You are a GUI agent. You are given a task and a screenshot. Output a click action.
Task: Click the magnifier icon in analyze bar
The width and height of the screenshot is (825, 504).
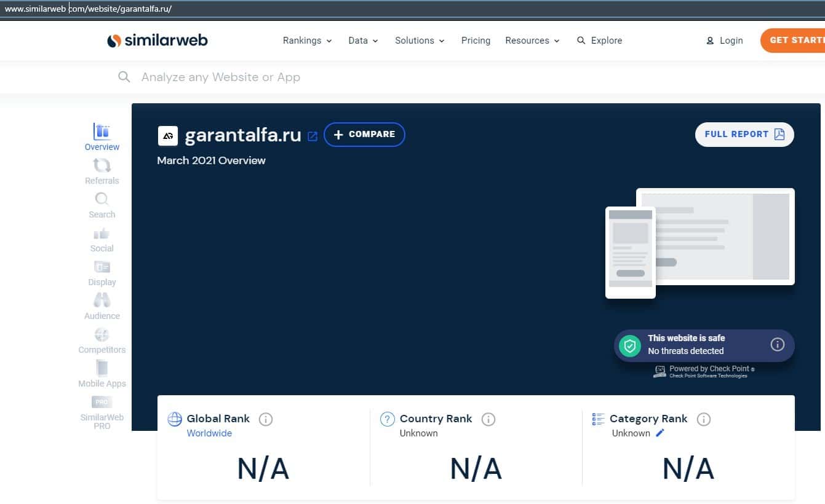coord(124,77)
